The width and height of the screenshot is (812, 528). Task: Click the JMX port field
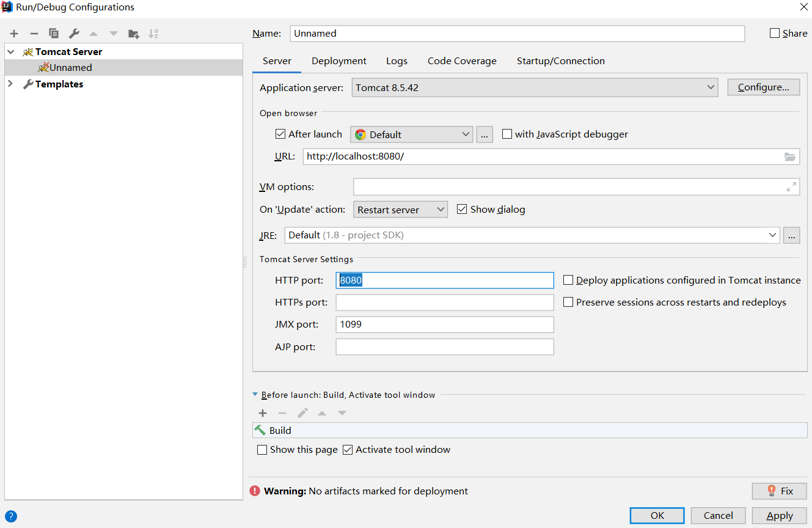(445, 324)
